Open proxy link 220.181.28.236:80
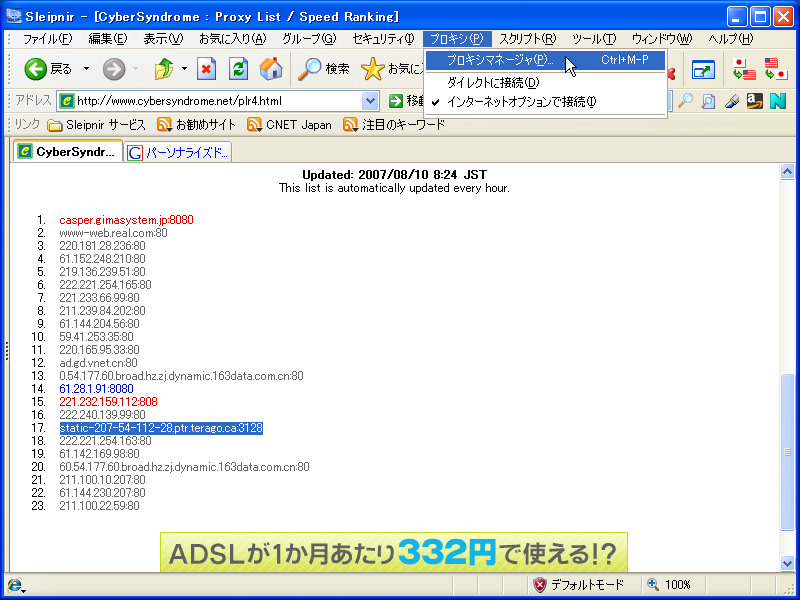Image resolution: width=800 pixels, height=600 pixels. 102,246
